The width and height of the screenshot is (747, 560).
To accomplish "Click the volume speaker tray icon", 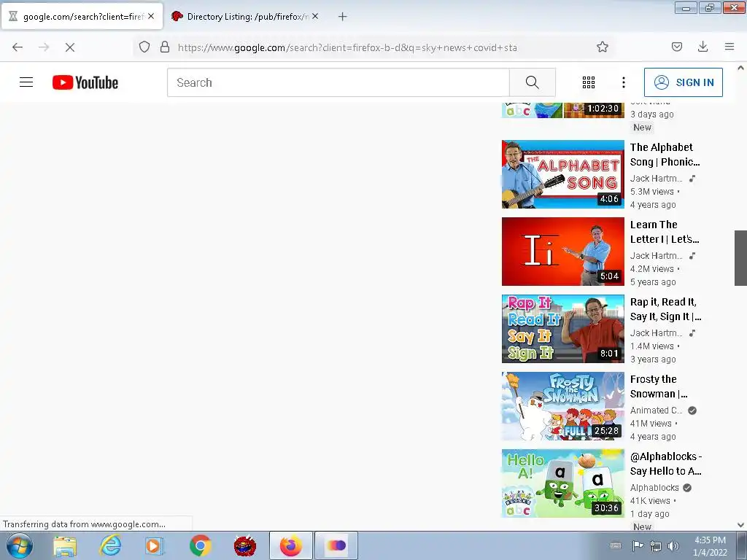I will tap(673, 545).
